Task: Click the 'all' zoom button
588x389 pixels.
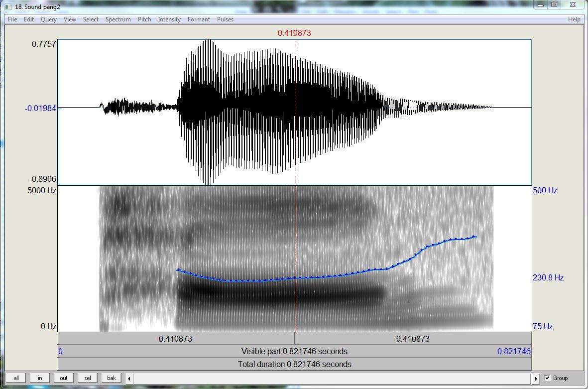Action: tap(16, 378)
